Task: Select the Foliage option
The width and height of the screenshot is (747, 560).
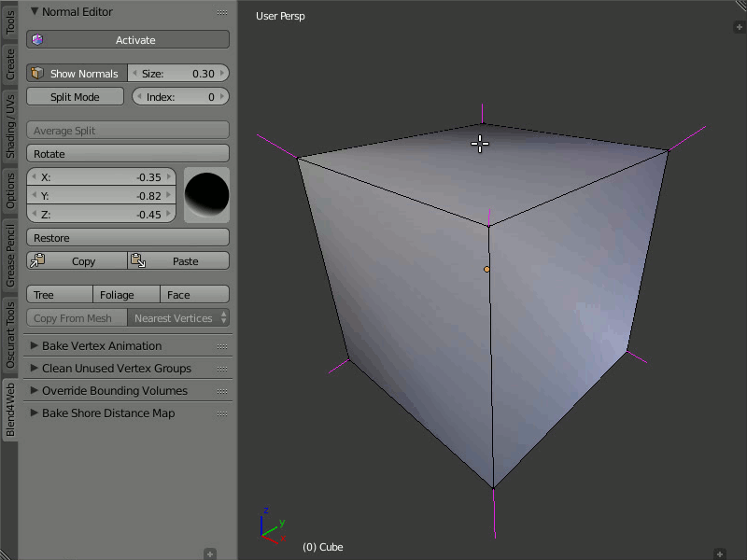Action: [117, 295]
